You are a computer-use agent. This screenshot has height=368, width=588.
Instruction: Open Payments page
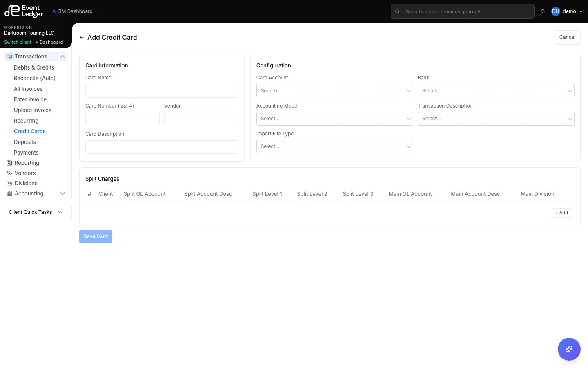(x=26, y=153)
